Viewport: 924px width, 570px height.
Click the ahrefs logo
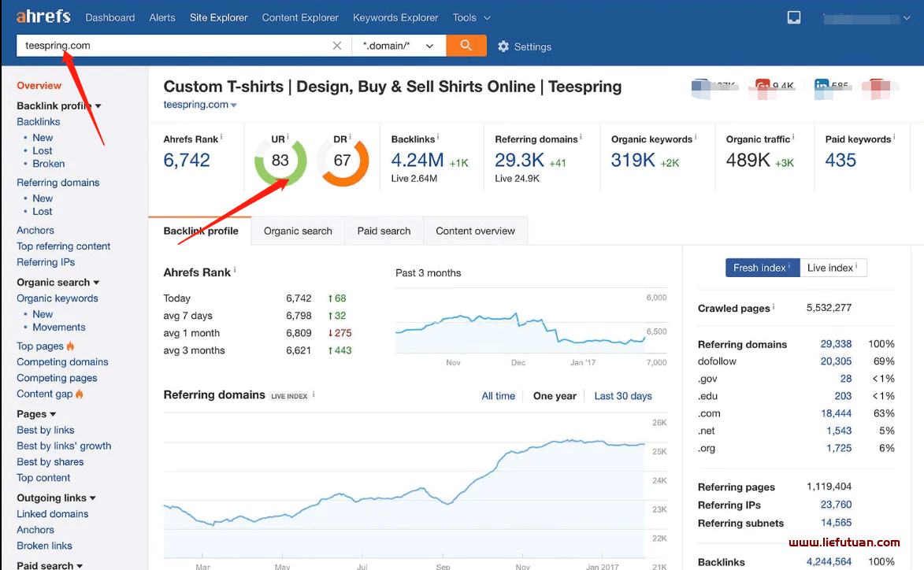(43, 17)
